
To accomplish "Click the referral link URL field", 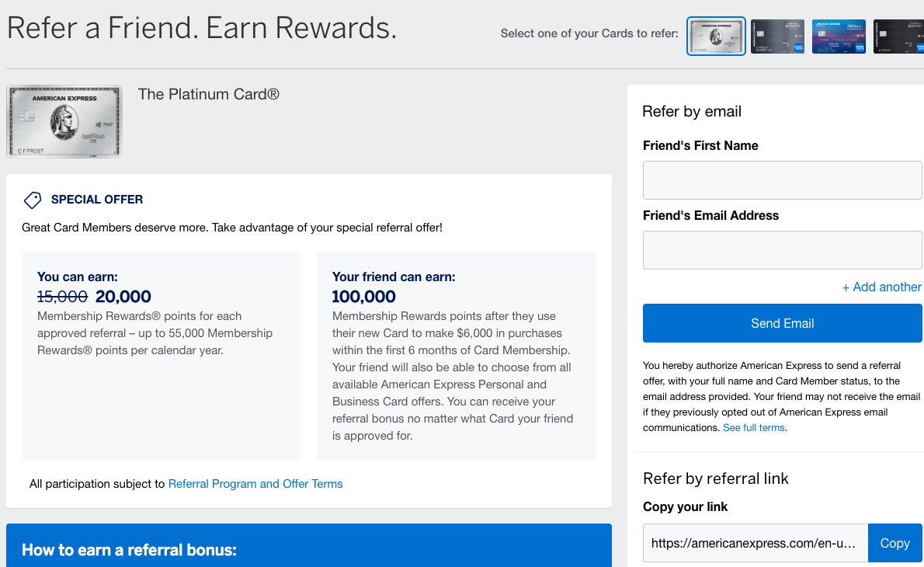I will (755, 543).
